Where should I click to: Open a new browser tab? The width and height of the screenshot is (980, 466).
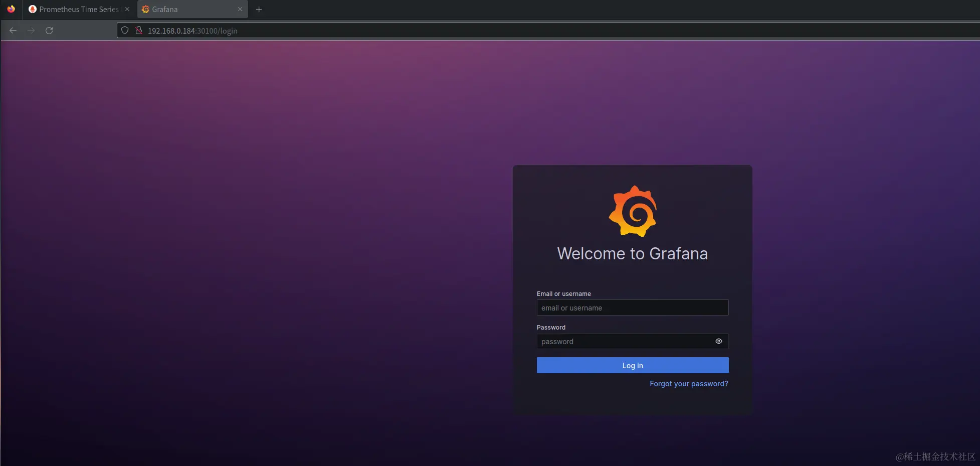(259, 9)
